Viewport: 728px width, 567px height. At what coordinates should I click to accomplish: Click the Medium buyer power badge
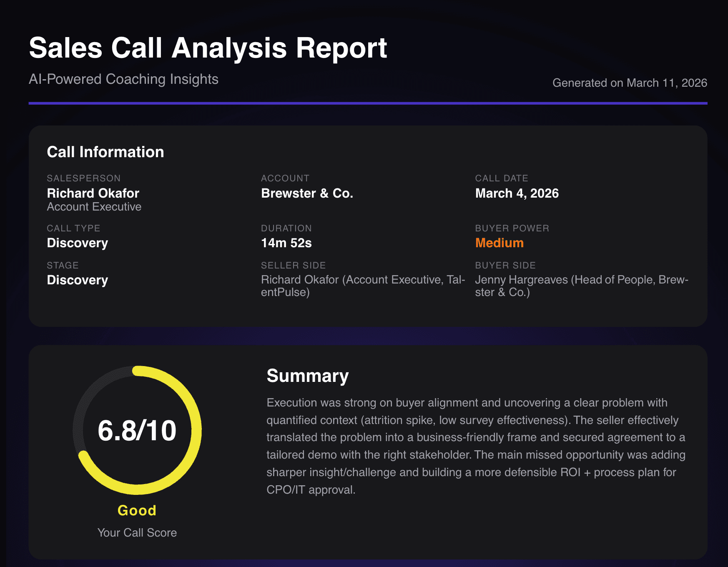(499, 243)
